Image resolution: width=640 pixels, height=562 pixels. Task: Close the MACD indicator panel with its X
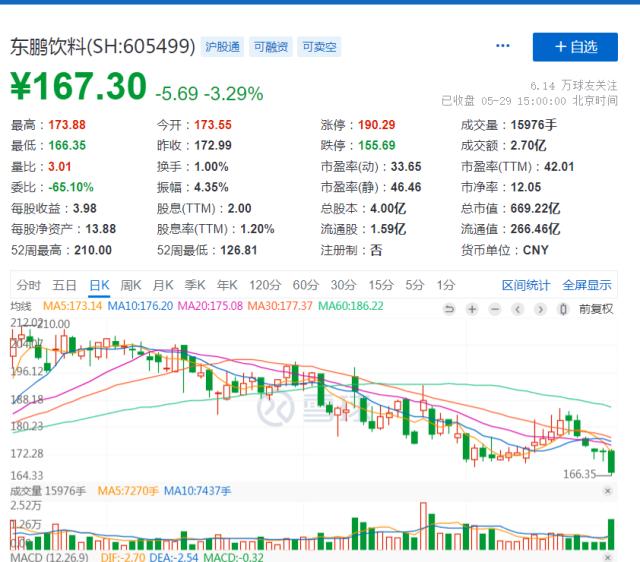607,557
